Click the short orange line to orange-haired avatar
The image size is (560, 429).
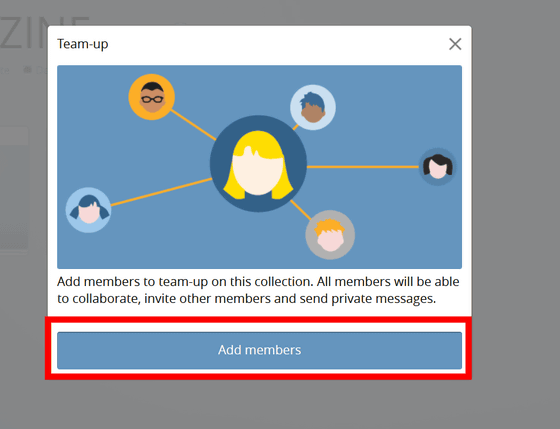[301, 210]
